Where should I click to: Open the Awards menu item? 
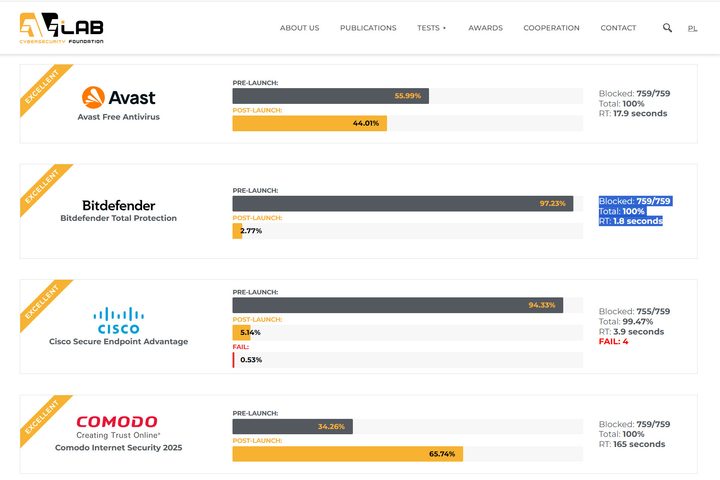pyautogui.click(x=485, y=28)
